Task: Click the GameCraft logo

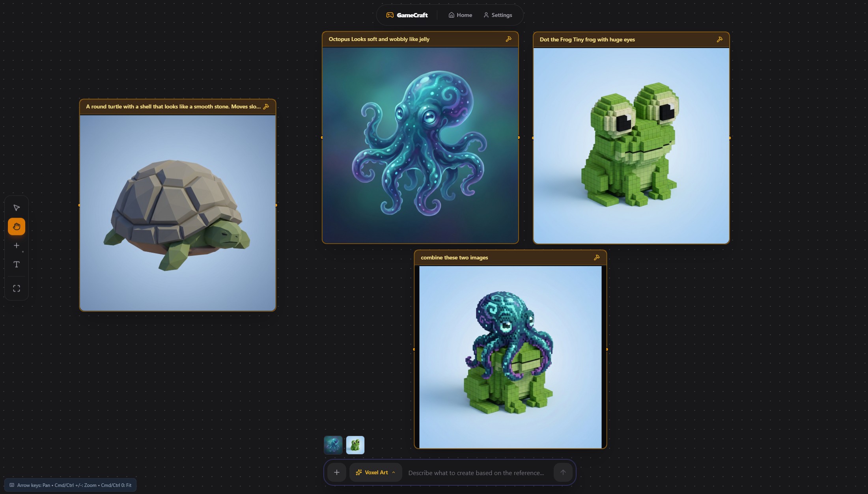Action: tap(407, 15)
